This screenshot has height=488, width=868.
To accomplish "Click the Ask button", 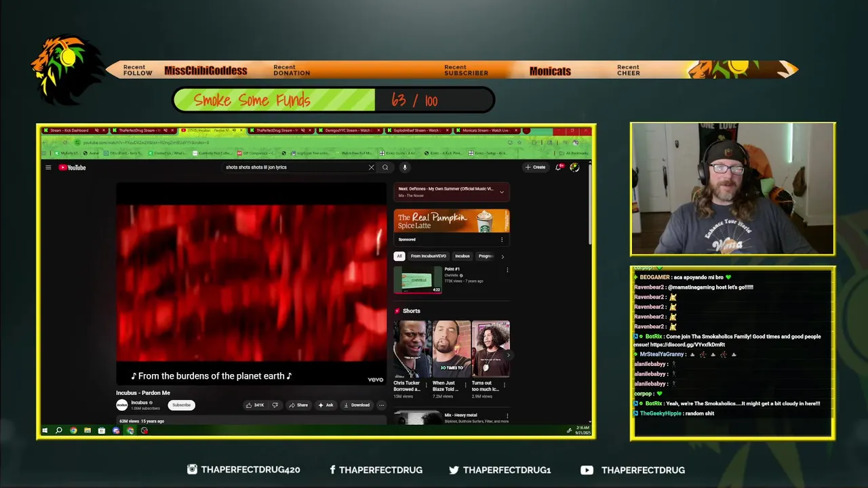I will point(326,405).
